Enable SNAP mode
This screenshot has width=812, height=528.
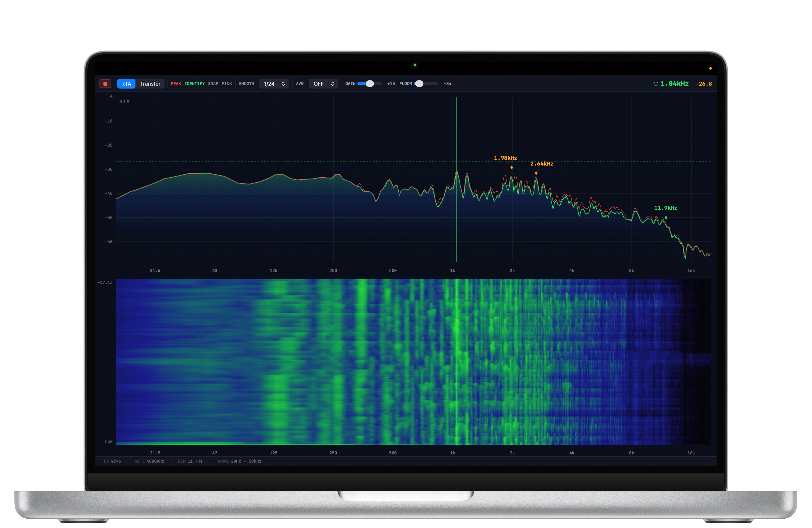(213, 84)
